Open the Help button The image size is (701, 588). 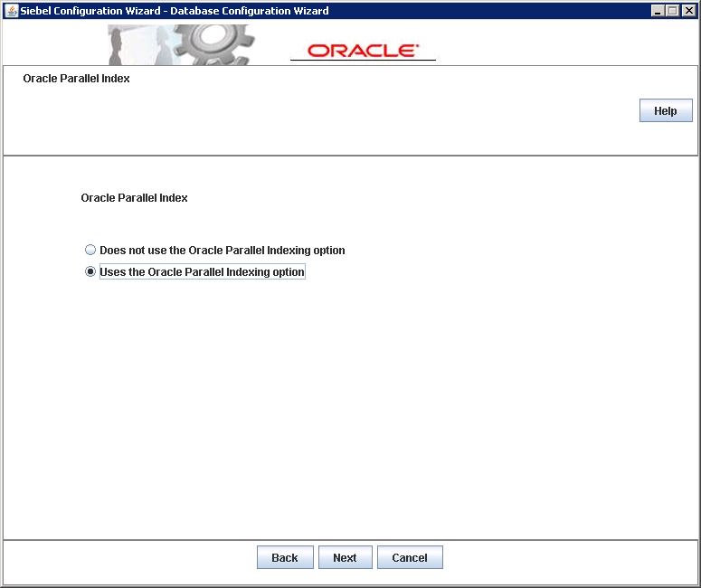pyautogui.click(x=666, y=110)
